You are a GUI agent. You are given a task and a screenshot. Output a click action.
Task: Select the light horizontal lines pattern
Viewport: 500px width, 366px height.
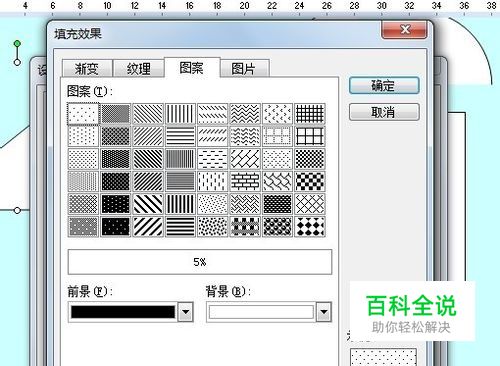point(180,136)
